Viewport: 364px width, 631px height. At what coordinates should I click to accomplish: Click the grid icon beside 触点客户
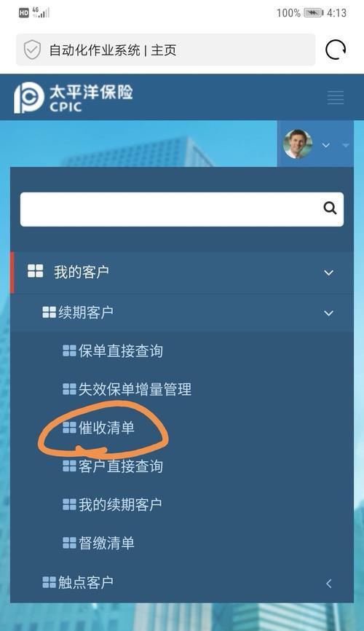[49, 582]
